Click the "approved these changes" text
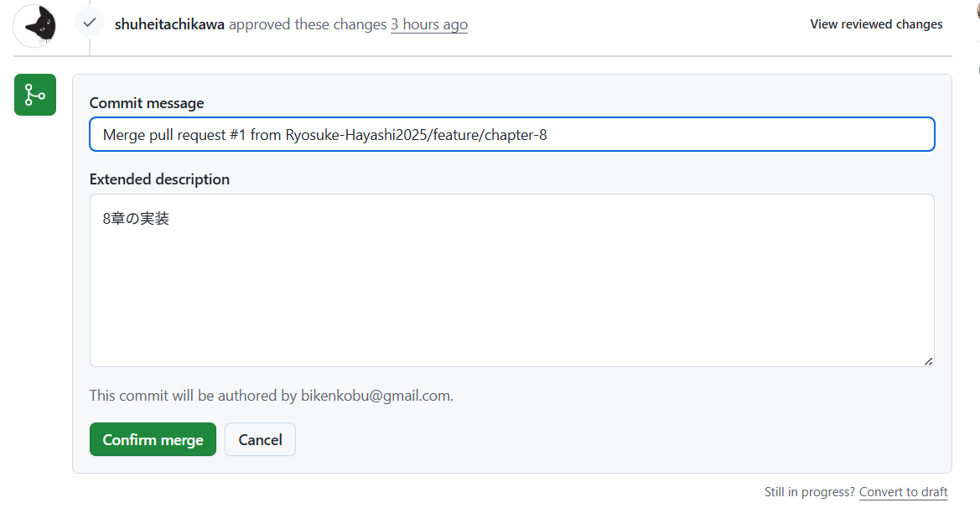The height and width of the screenshot is (508, 980). click(308, 24)
